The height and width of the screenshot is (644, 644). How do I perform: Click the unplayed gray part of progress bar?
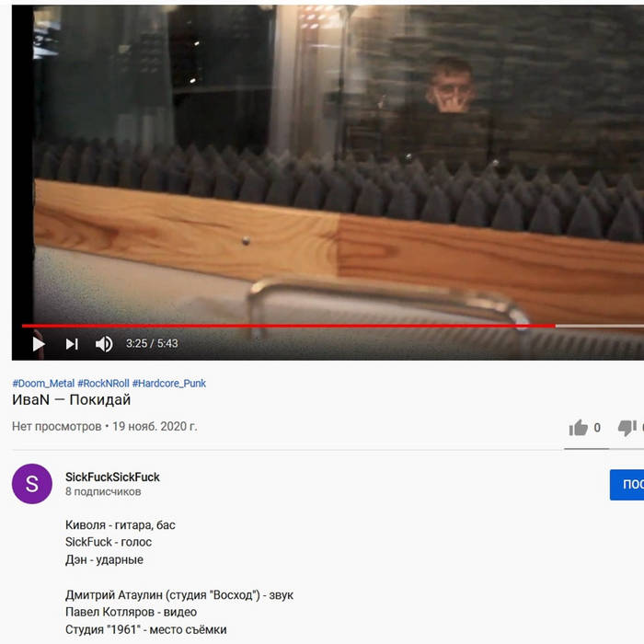point(600,326)
